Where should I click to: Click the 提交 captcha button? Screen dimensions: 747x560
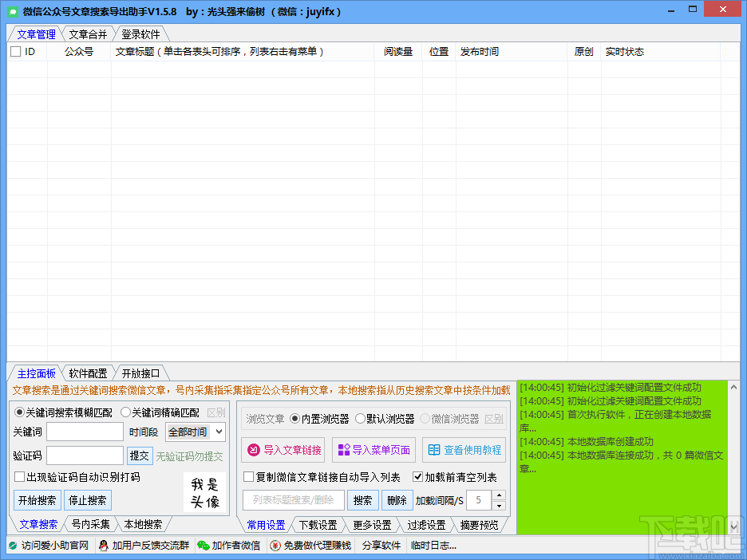(x=140, y=455)
